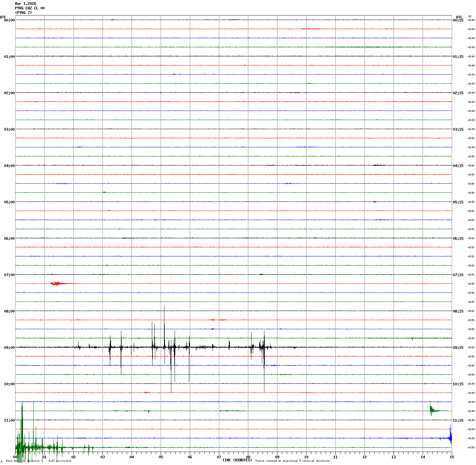Click the 00:00 UTC row label
This screenshot has height=465, width=476.
(x=9, y=20)
